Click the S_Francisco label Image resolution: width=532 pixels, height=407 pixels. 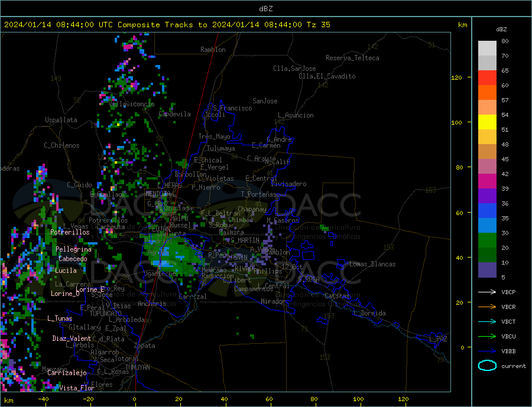pyautogui.click(x=232, y=108)
